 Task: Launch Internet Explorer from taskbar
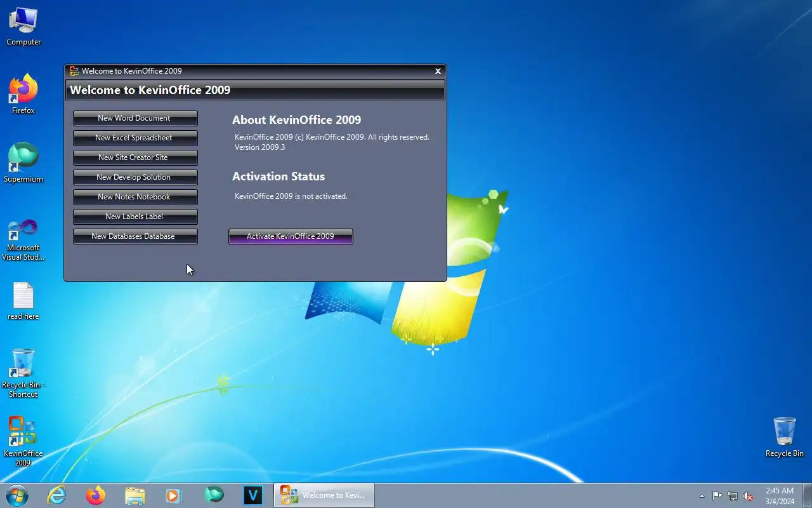(57, 495)
